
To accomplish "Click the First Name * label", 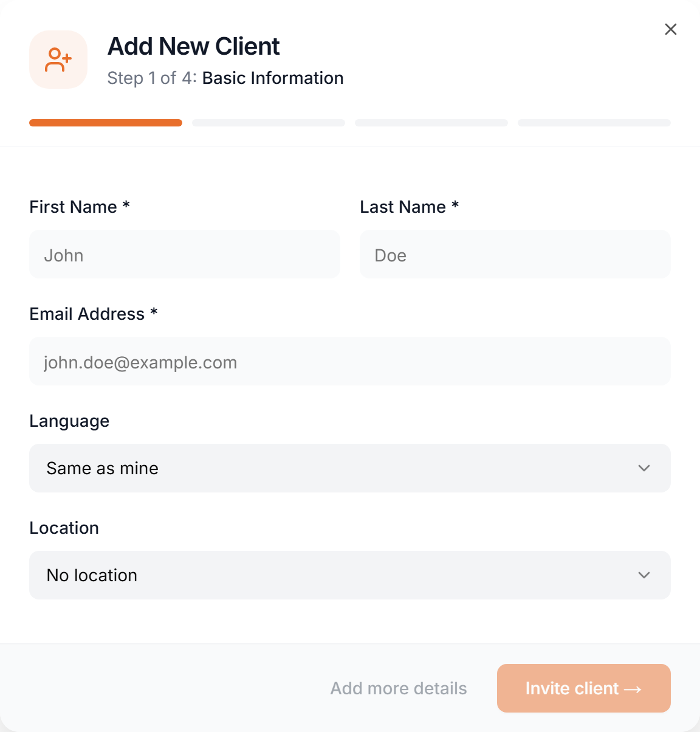I will 80,207.
